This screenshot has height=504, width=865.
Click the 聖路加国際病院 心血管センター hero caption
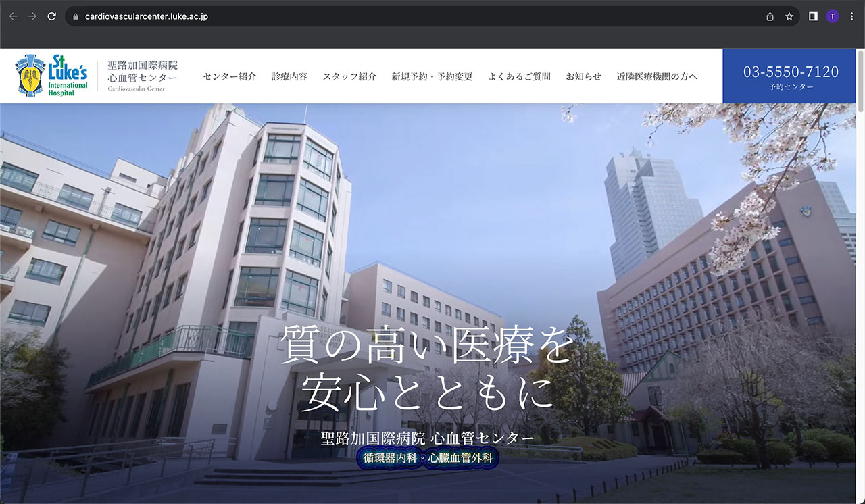tap(427, 437)
